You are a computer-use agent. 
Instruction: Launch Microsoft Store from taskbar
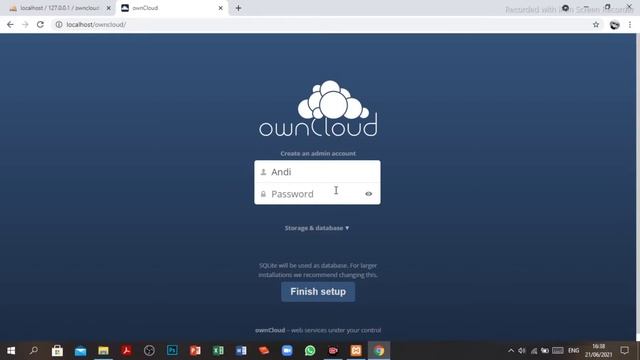(57, 351)
